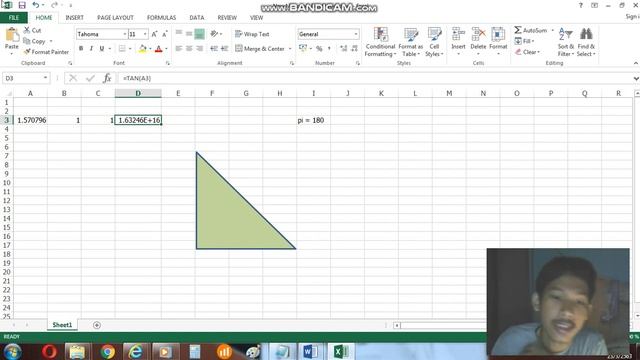640x360 pixels.
Task: Toggle Underline formatting
Action: point(102,49)
